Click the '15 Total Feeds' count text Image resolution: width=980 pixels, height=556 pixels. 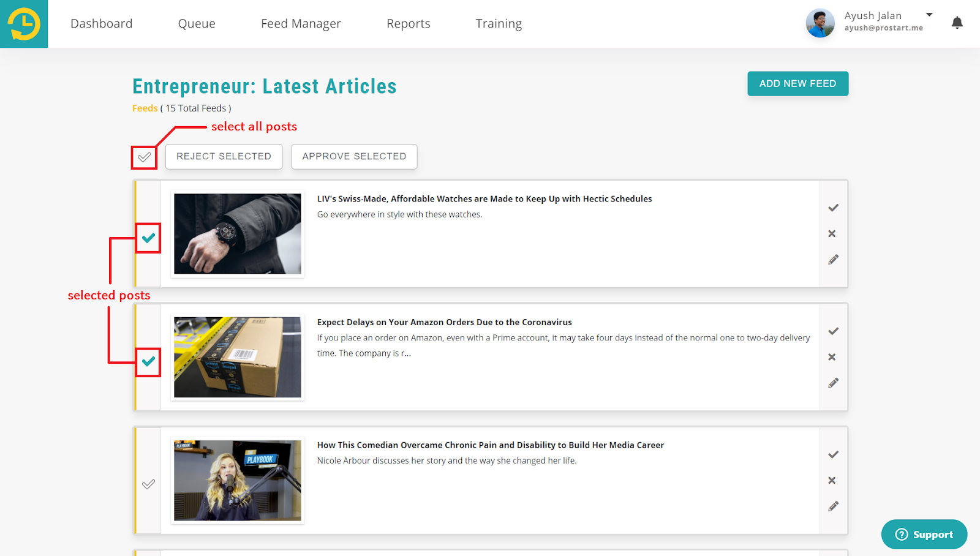196,108
